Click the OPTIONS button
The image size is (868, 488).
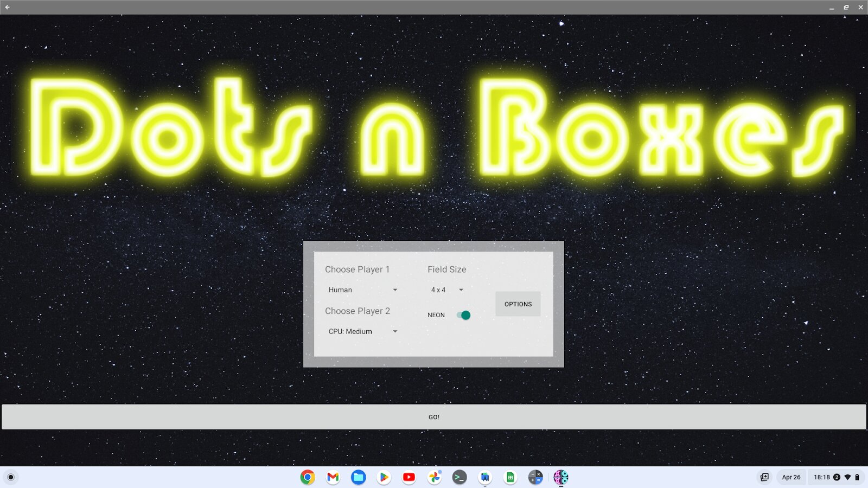(x=518, y=304)
